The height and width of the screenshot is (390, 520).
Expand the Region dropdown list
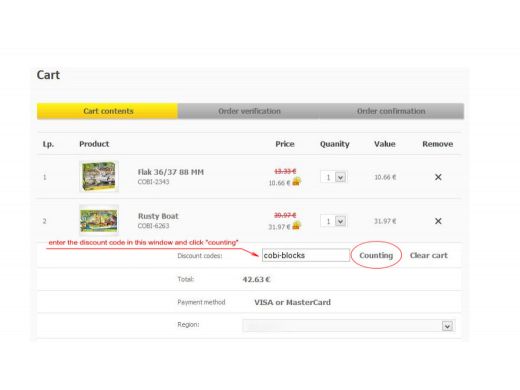pyautogui.click(x=447, y=326)
